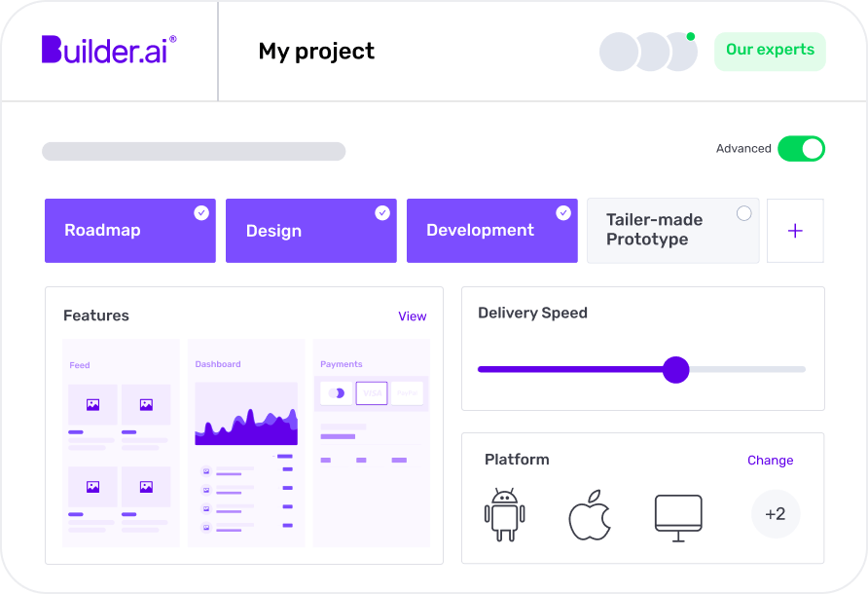Viewport: 868px width, 594px height.
Task: Select the PayPal payment option
Action: pyautogui.click(x=407, y=392)
